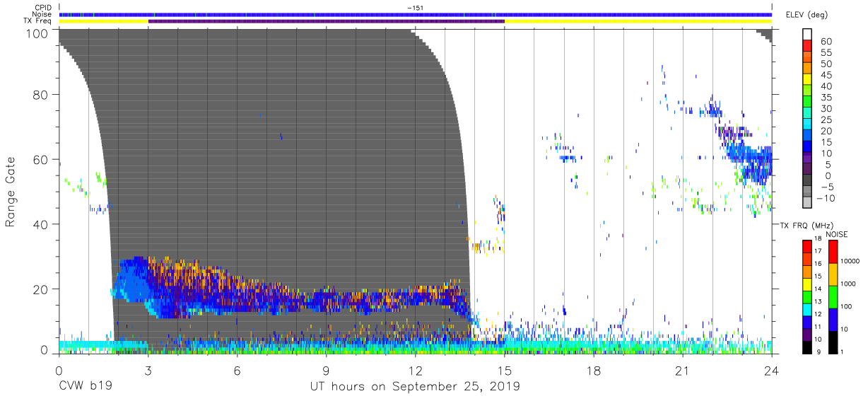Click the "55" elevation colorbar label
Viewport: 868px width, 401px height.
point(826,53)
